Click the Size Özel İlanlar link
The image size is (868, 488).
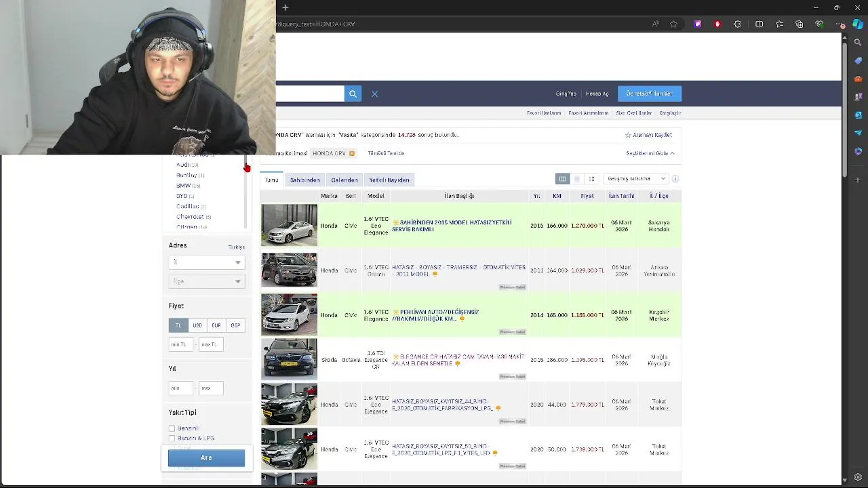click(x=634, y=113)
